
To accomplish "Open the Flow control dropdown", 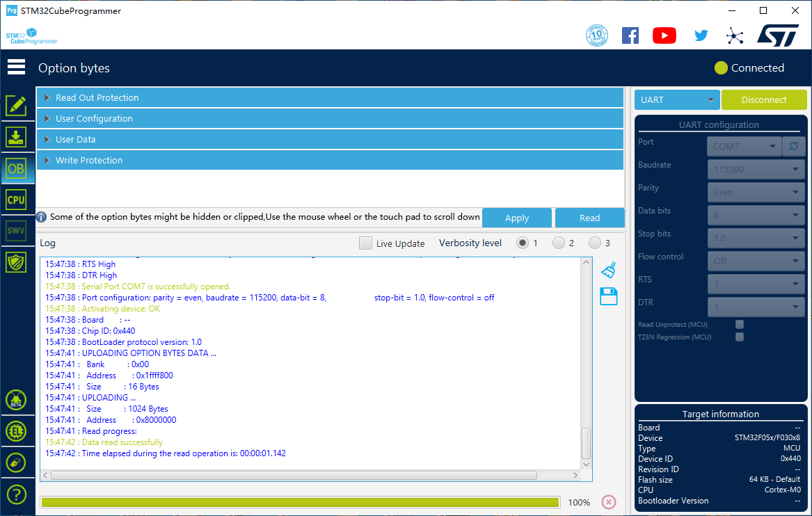I will [x=756, y=261].
